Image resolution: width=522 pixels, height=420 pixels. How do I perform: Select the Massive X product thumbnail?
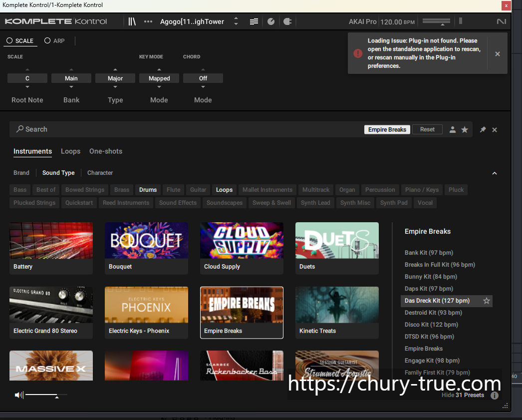pyautogui.click(x=51, y=366)
